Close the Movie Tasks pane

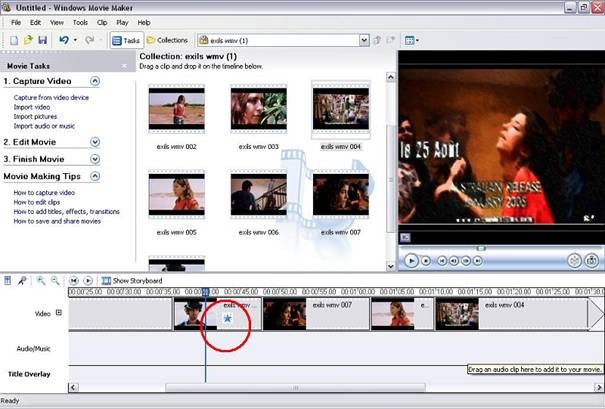pyautogui.click(x=124, y=66)
